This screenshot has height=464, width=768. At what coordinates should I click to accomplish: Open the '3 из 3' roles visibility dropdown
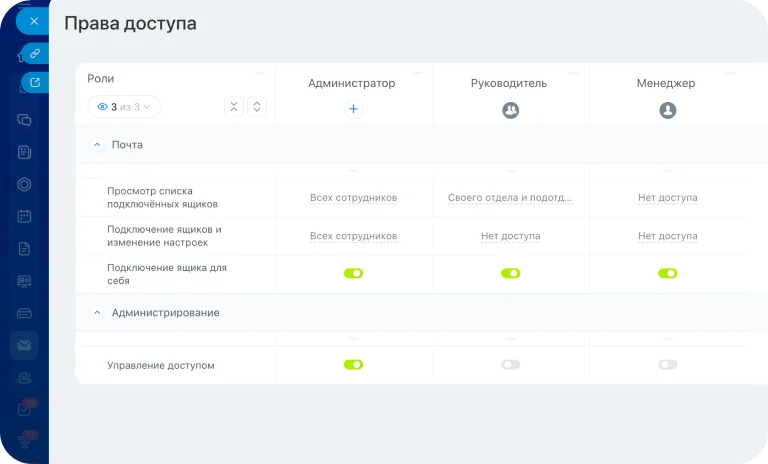[x=124, y=107]
